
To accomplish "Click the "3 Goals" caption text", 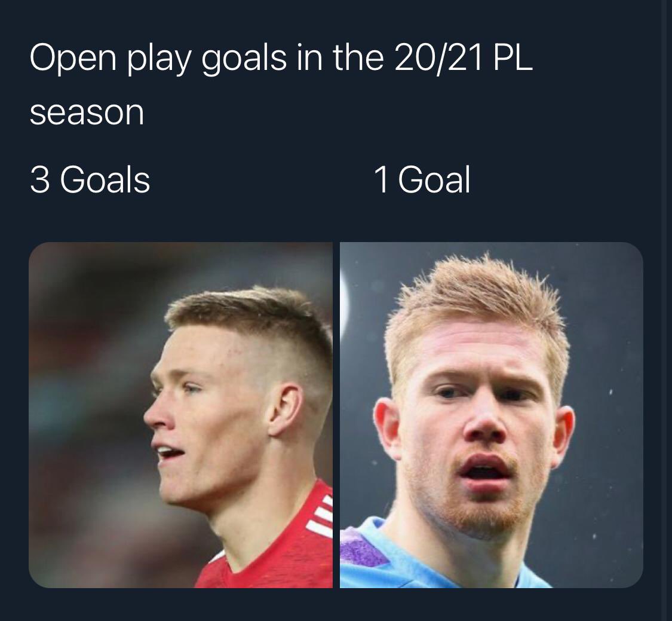I will click(x=90, y=179).
